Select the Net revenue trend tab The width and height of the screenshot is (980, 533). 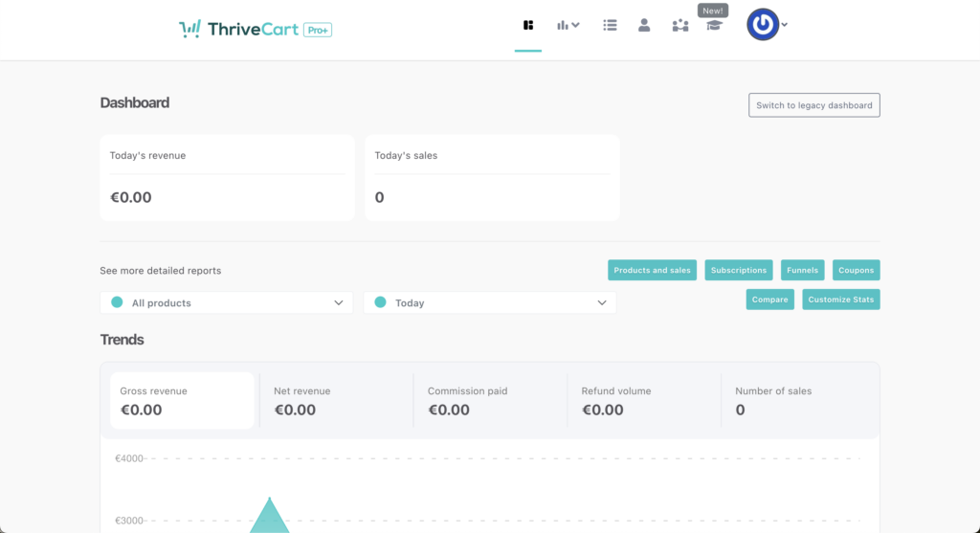pyautogui.click(x=336, y=400)
